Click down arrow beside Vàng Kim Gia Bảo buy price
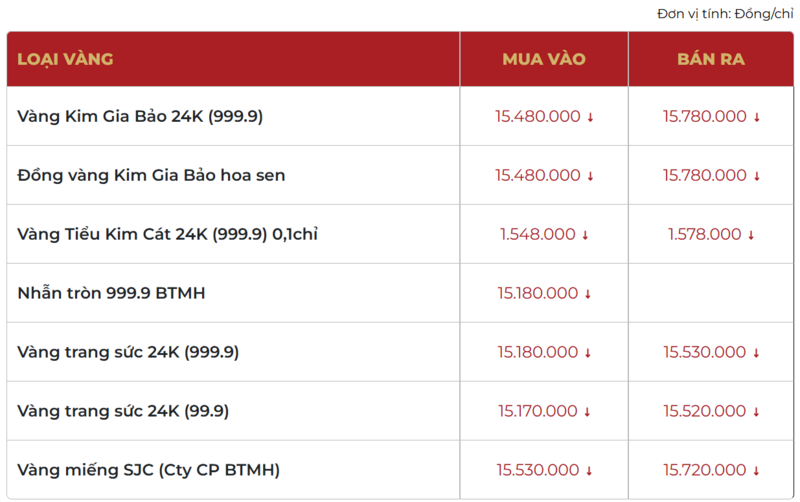This screenshot has height=502, width=800. 590,118
